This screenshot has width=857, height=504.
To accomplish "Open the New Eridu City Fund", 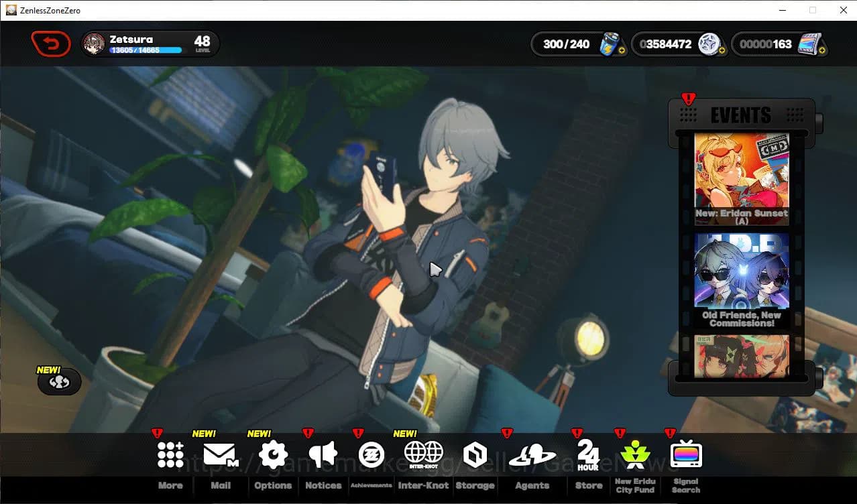I will pyautogui.click(x=634, y=454).
